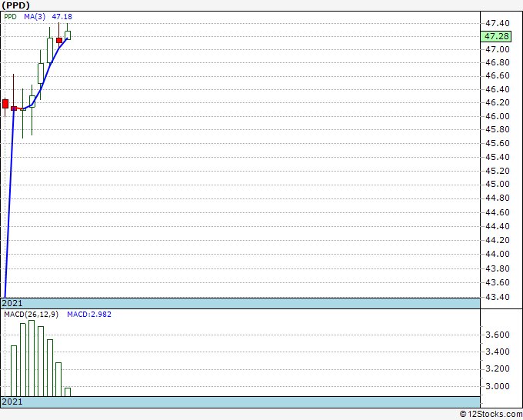Click the last white candlestick near 47.20
The width and height of the screenshot is (523, 420).
[x=68, y=35]
